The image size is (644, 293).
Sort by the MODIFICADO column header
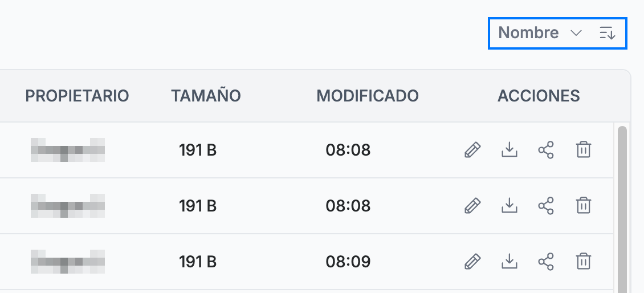click(x=368, y=96)
